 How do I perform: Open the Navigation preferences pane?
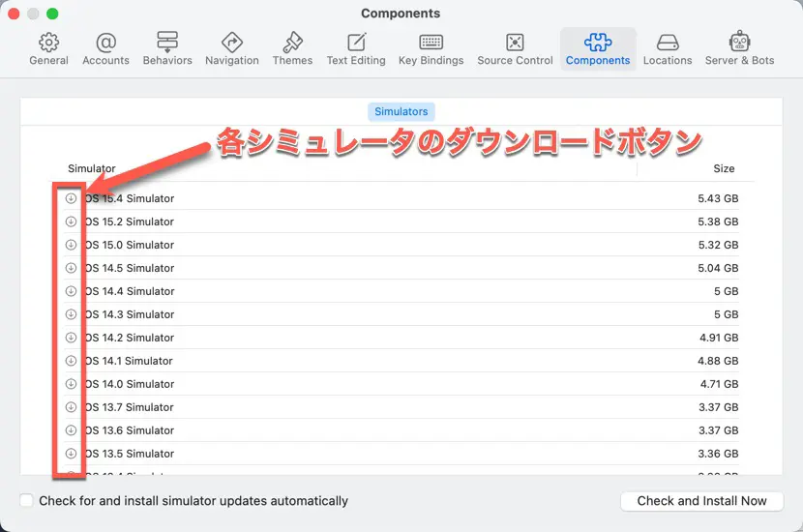[x=232, y=49]
